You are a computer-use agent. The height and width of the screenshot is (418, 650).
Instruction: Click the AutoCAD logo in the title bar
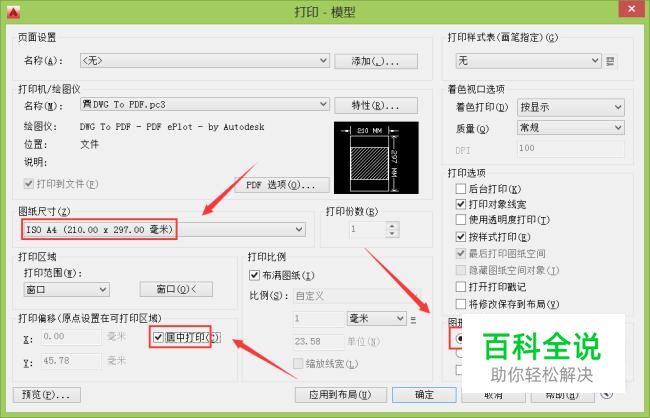(x=13, y=12)
